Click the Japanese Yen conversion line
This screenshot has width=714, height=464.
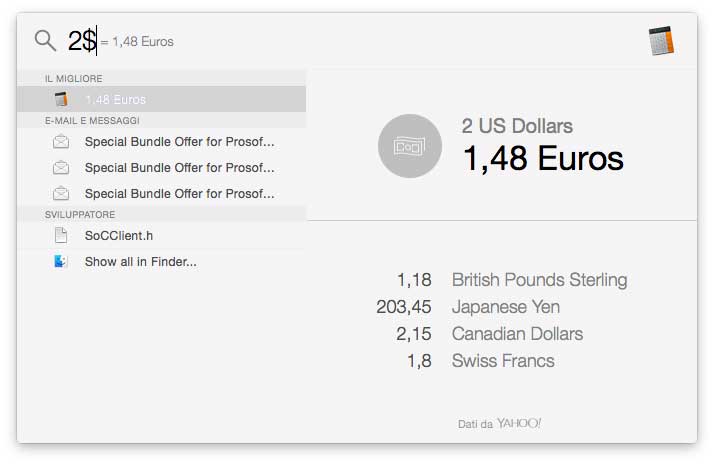[x=505, y=307]
